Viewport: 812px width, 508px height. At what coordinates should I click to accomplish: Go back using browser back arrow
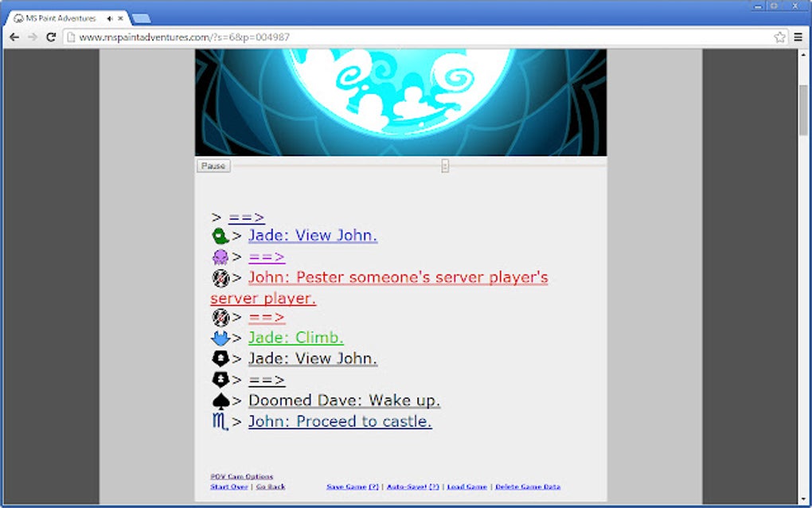(14, 37)
